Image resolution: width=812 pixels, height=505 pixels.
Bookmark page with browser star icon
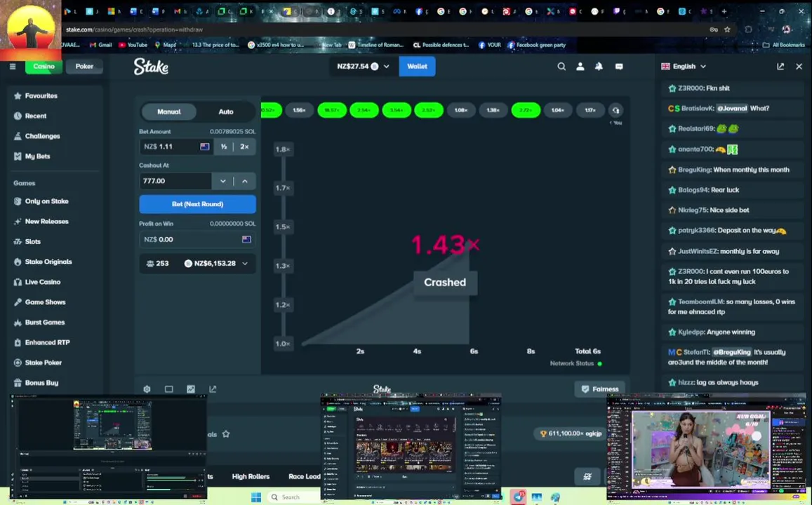(727, 29)
